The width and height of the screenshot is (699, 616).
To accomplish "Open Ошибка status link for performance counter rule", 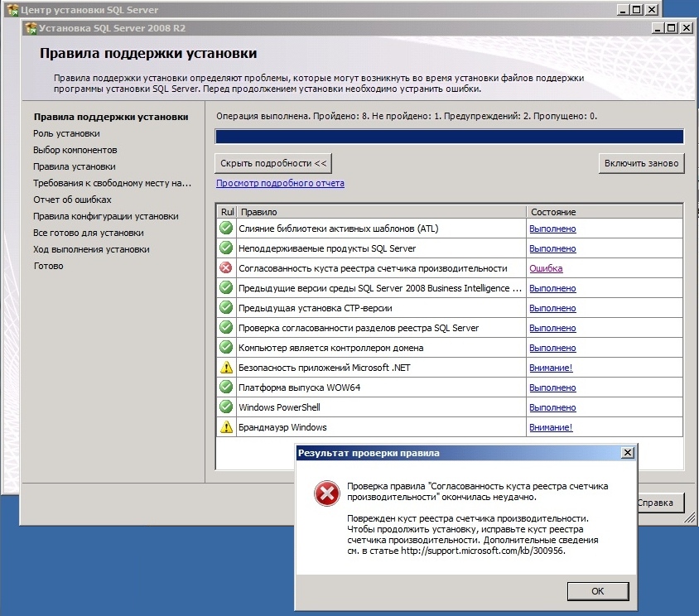I will 546,268.
